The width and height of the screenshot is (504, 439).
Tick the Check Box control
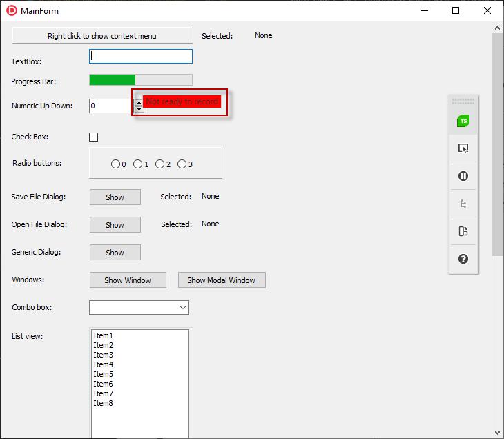(x=94, y=137)
